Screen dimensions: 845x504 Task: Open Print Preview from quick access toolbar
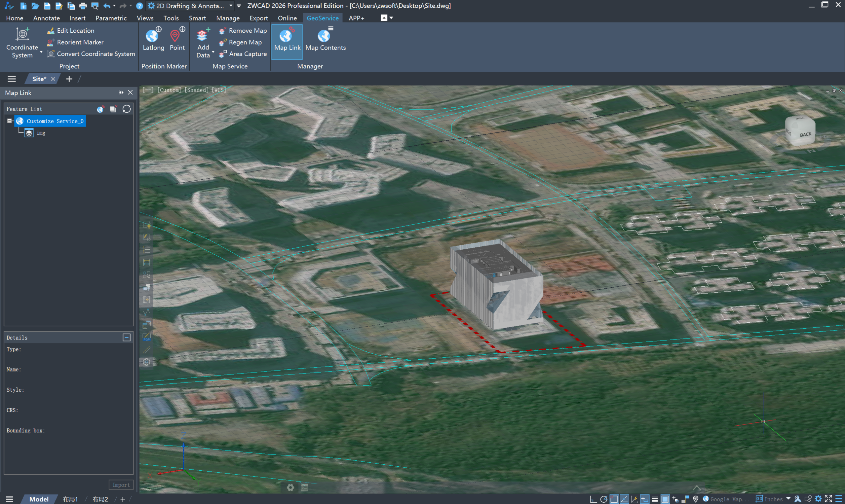point(95,6)
